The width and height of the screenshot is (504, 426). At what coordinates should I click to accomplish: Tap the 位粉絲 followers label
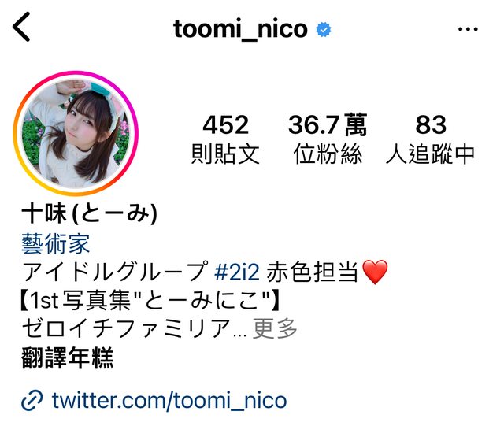328,154
